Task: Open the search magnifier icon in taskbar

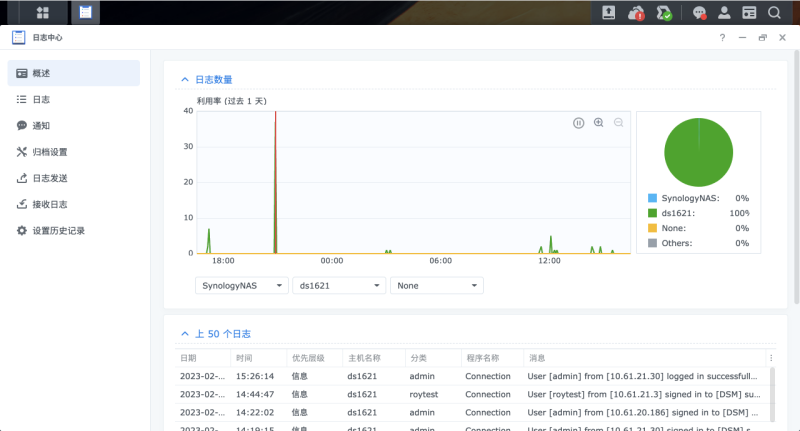Action: tap(774, 13)
